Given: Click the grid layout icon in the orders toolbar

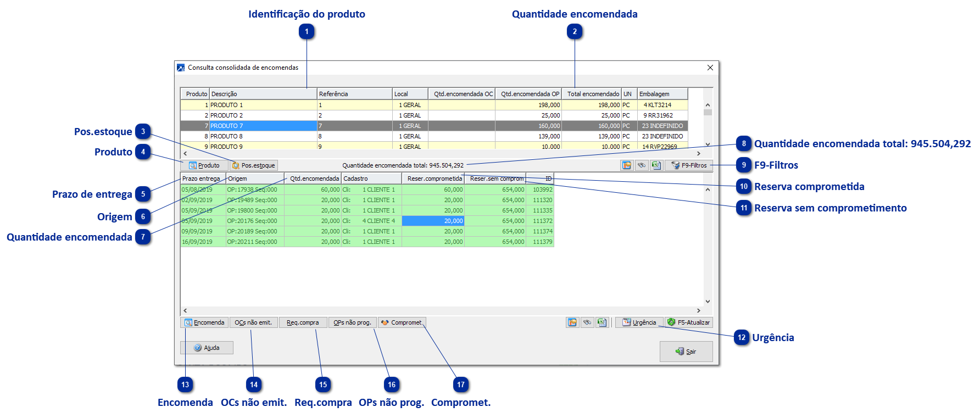Looking at the screenshot, I should click(572, 322).
